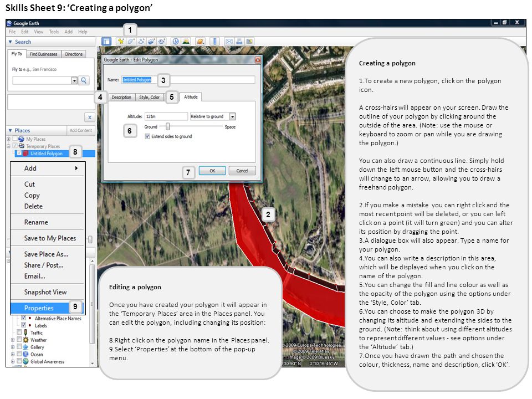Open the Directions search tab
Image resolution: width=532 pixels, height=399 pixels.
(x=74, y=54)
